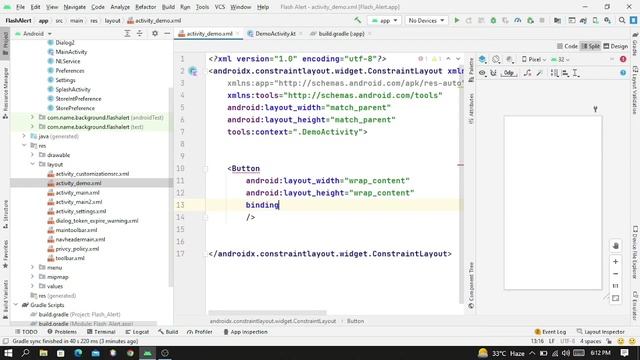Click Android Studio icon in Windows taskbar

click(147, 353)
